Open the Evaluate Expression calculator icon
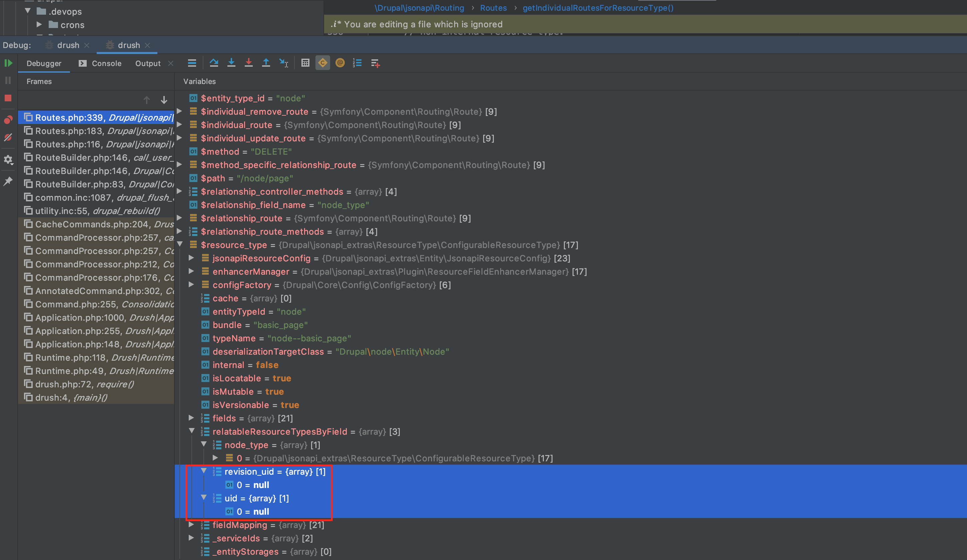The width and height of the screenshot is (967, 560). coord(305,63)
